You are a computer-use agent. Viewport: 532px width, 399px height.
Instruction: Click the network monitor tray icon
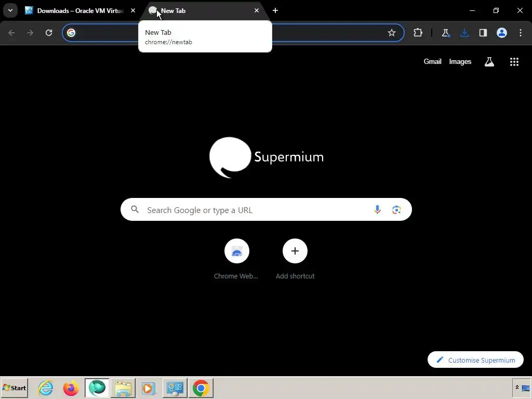click(x=526, y=388)
